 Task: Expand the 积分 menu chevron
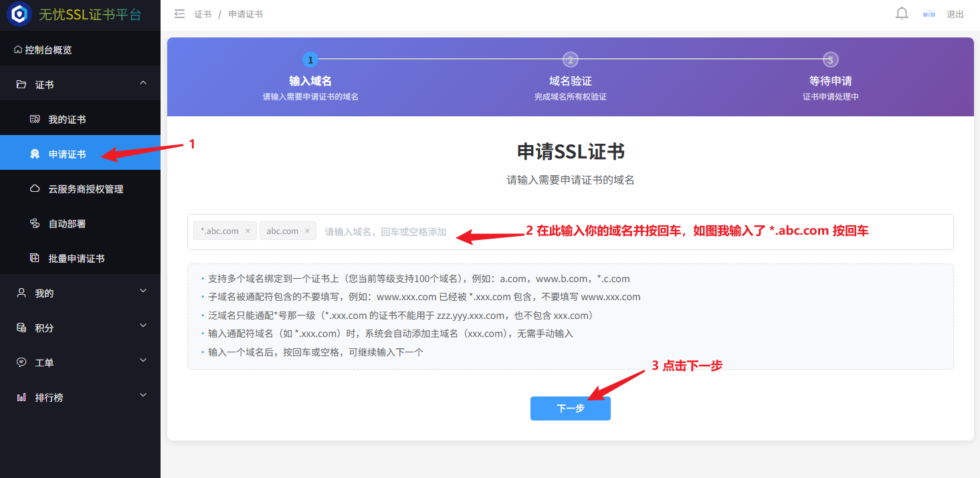click(142, 326)
